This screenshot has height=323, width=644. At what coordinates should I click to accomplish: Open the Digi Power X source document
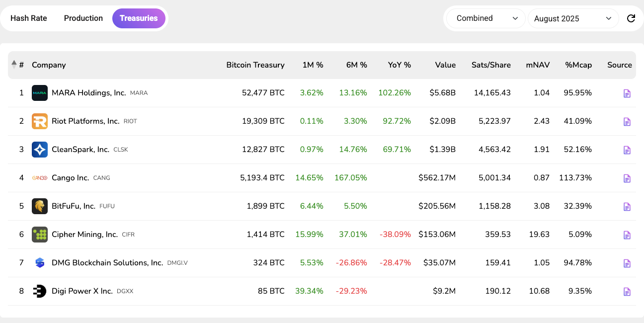tap(627, 292)
